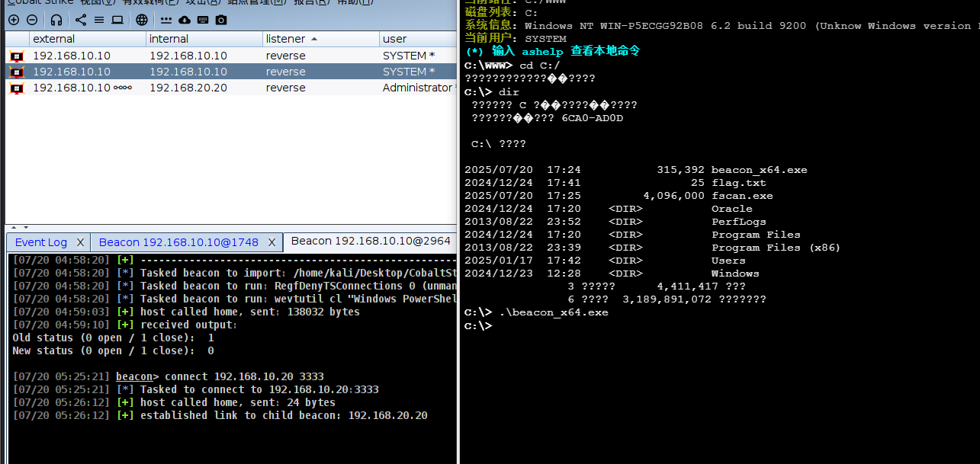Click SYSTEM * in the unselected first row

click(409, 56)
